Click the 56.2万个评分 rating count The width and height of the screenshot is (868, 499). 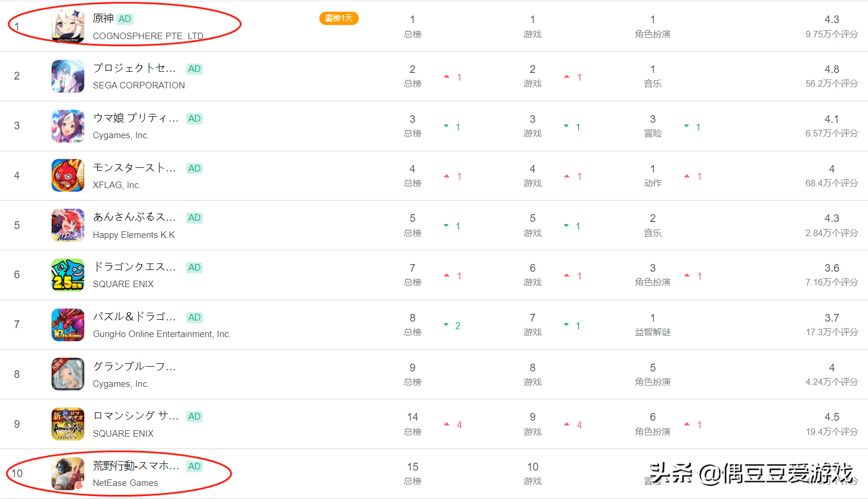[832, 84]
